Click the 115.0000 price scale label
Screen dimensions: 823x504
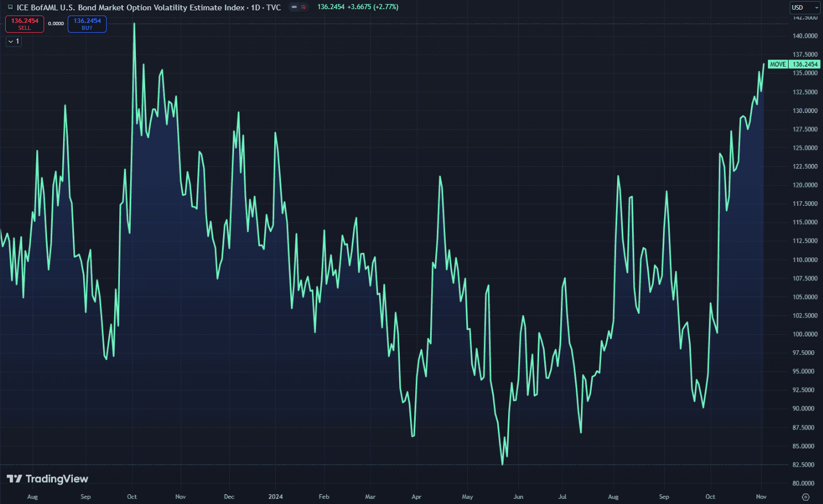tap(805, 222)
